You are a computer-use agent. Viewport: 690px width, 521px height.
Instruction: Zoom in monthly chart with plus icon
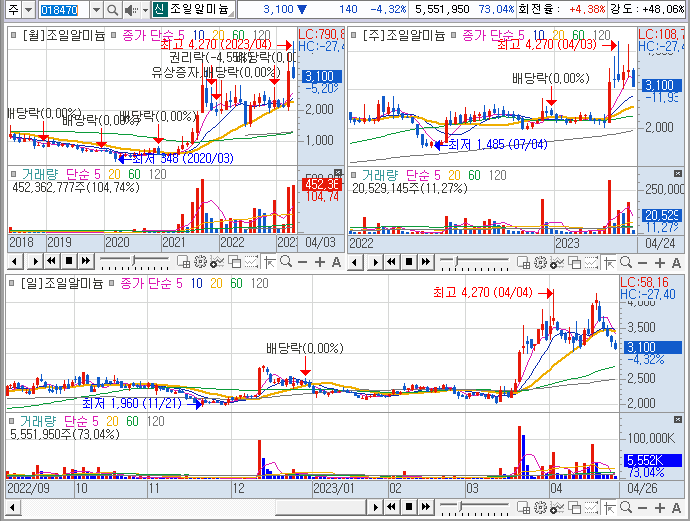[320, 263]
